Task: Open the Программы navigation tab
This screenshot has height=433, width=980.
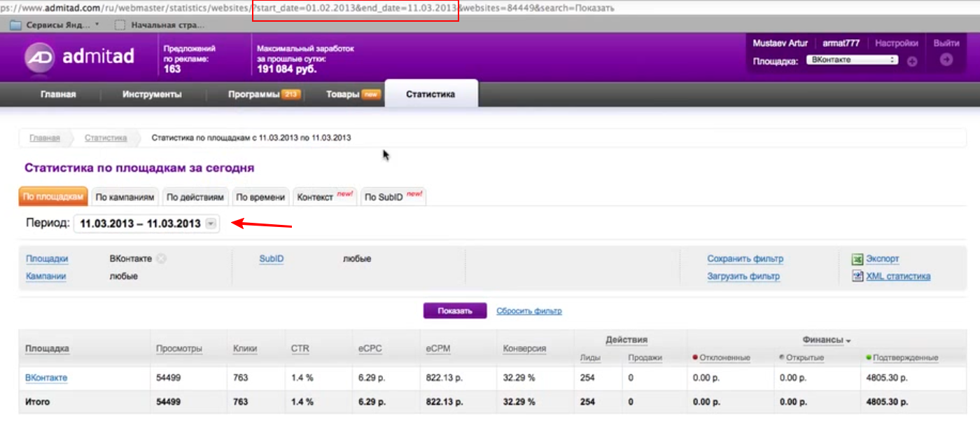Action: tap(264, 95)
